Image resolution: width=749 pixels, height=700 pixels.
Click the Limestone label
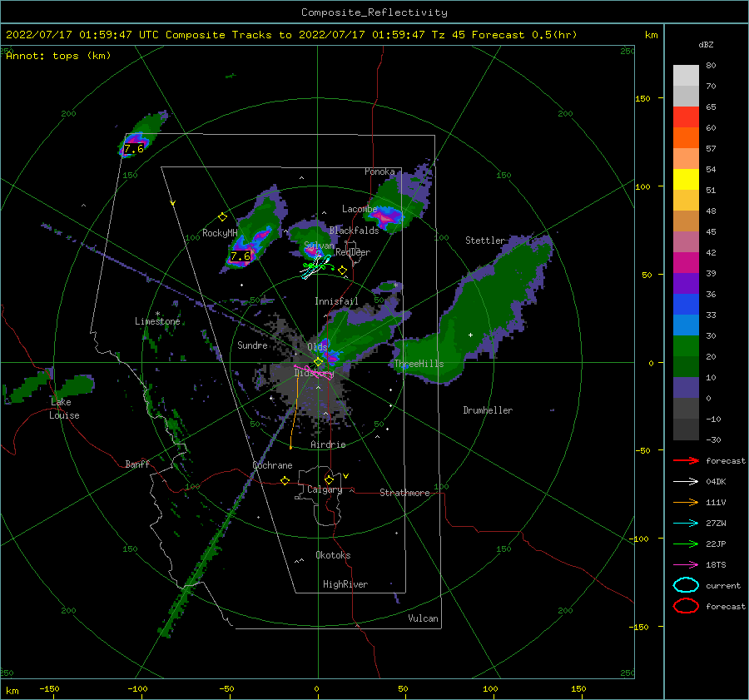(157, 321)
